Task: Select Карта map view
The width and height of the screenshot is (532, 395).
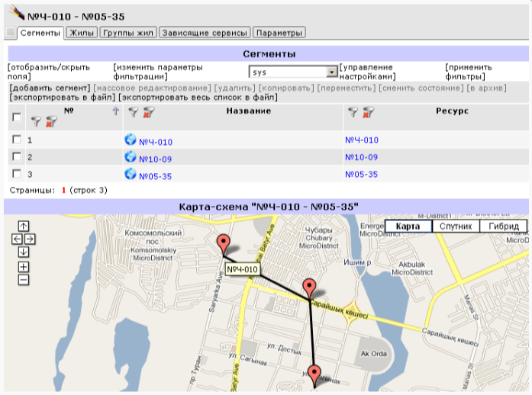Action: click(x=408, y=226)
